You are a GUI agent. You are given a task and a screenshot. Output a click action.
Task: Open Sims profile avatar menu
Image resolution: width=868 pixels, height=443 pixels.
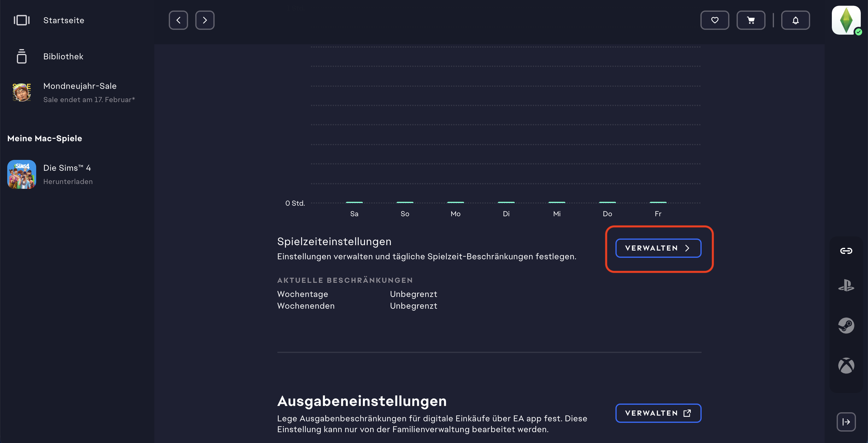[x=846, y=20]
